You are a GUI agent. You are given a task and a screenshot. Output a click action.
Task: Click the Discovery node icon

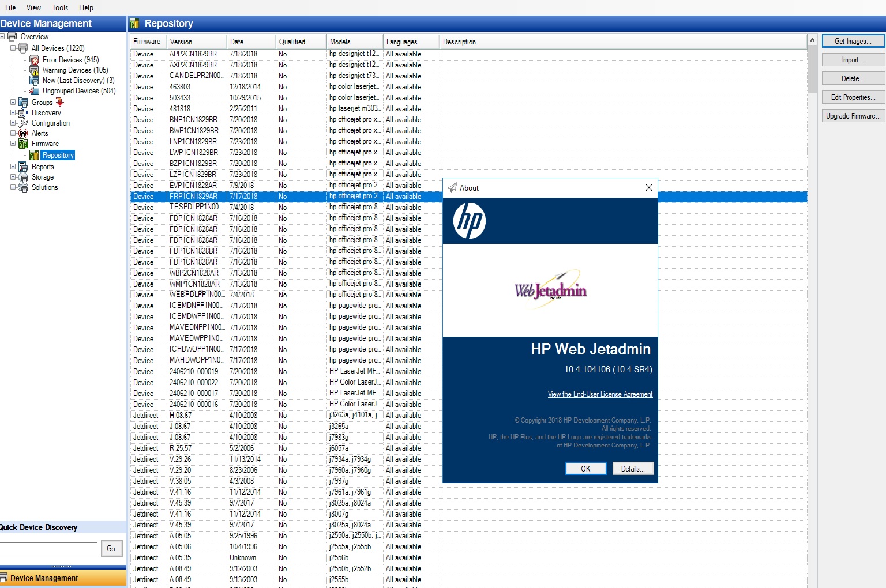point(23,112)
